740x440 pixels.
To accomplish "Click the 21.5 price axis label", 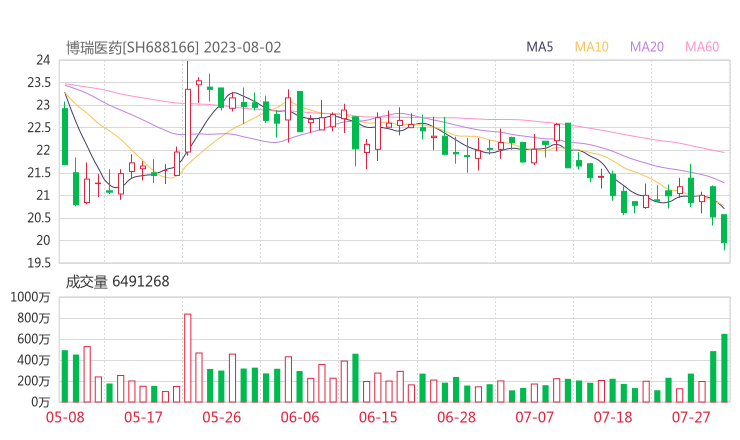I will [39, 173].
